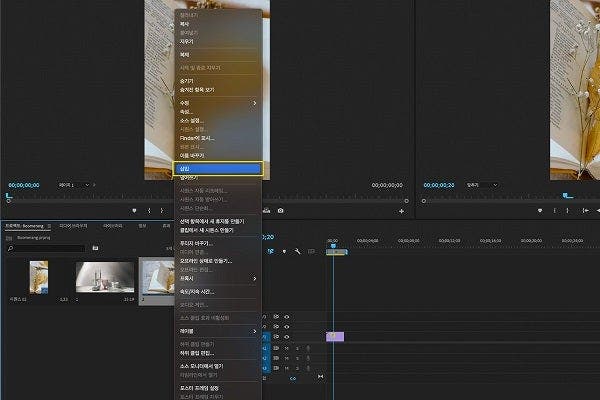Choose 이름 바꾸기 in the context menu
The height and width of the screenshot is (400, 600).
[192, 156]
